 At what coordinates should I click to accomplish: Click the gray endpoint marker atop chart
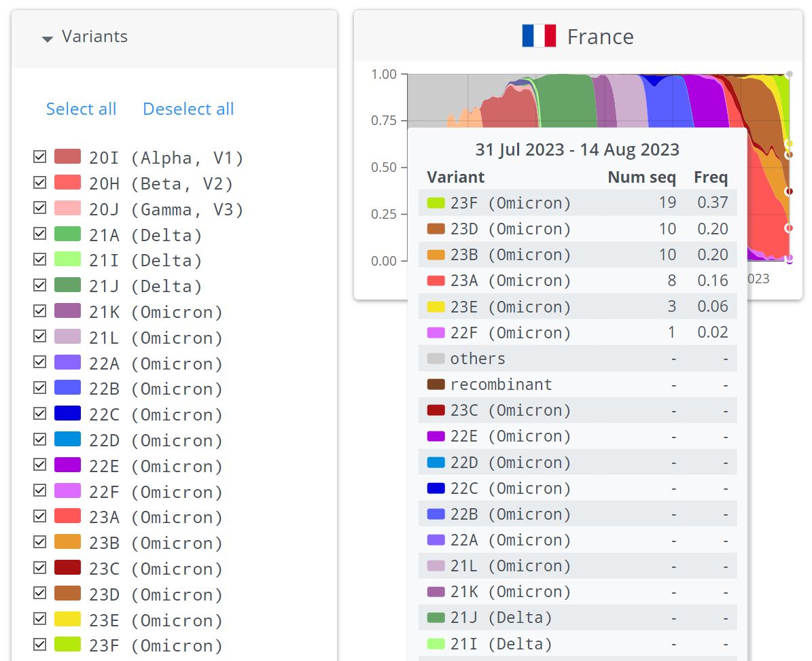tap(788, 73)
